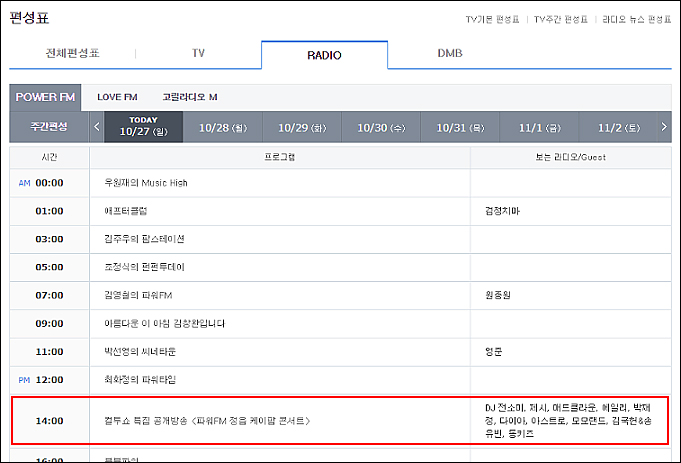Open 주간편성 weekly schedule
This screenshot has height=463, width=681.
(x=49, y=127)
